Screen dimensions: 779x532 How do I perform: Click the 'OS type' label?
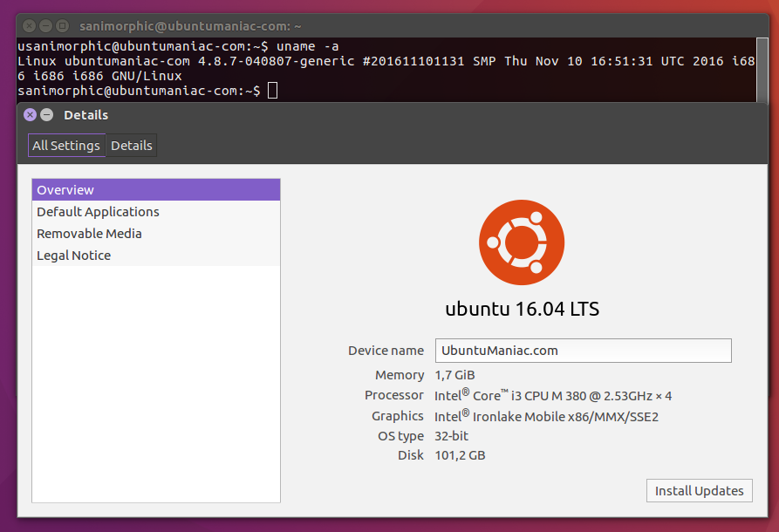[401, 436]
